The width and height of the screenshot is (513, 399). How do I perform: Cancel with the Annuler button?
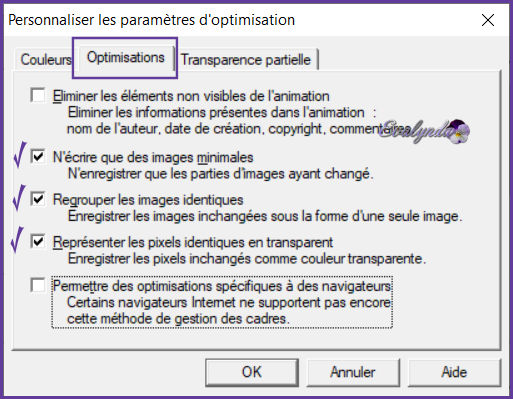(x=353, y=372)
